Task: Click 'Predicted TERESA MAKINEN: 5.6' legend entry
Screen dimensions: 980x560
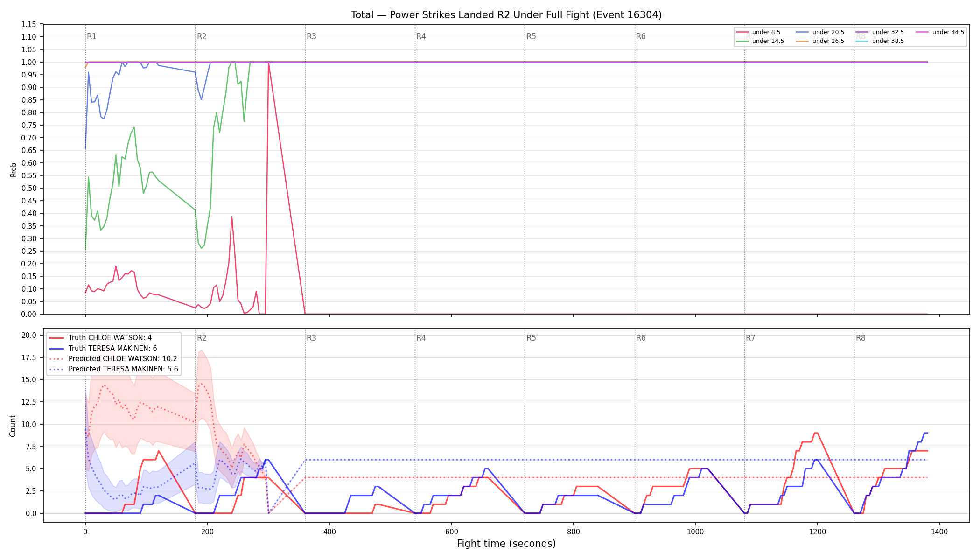Action: pyautogui.click(x=123, y=369)
